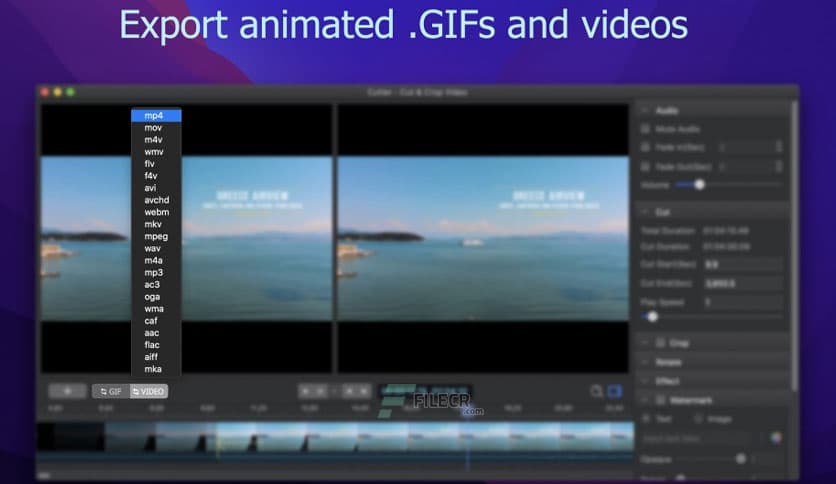Tick the Crop checkbox
Screen dimensions: 836x484
(660, 343)
